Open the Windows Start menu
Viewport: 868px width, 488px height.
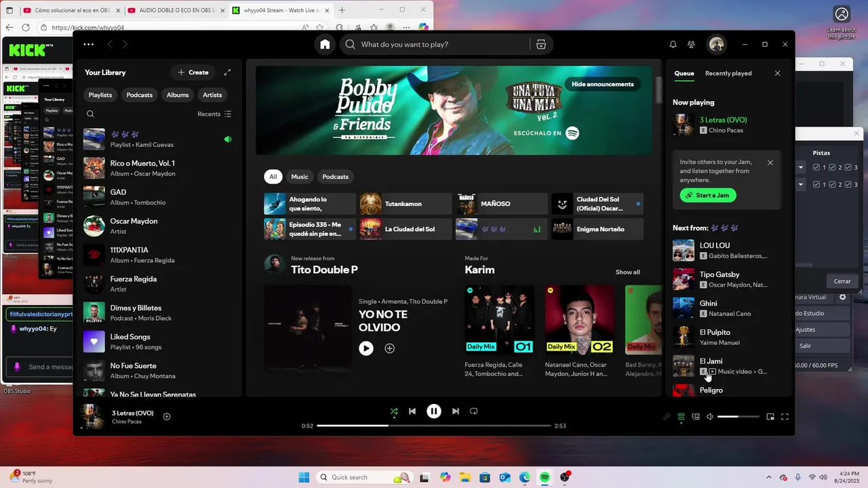pyautogui.click(x=304, y=477)
